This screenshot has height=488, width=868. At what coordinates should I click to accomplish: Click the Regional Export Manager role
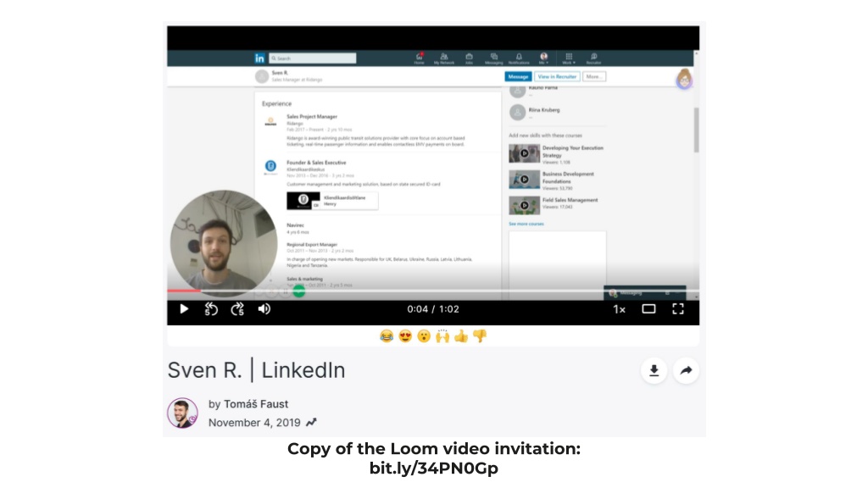coord(312,245)
